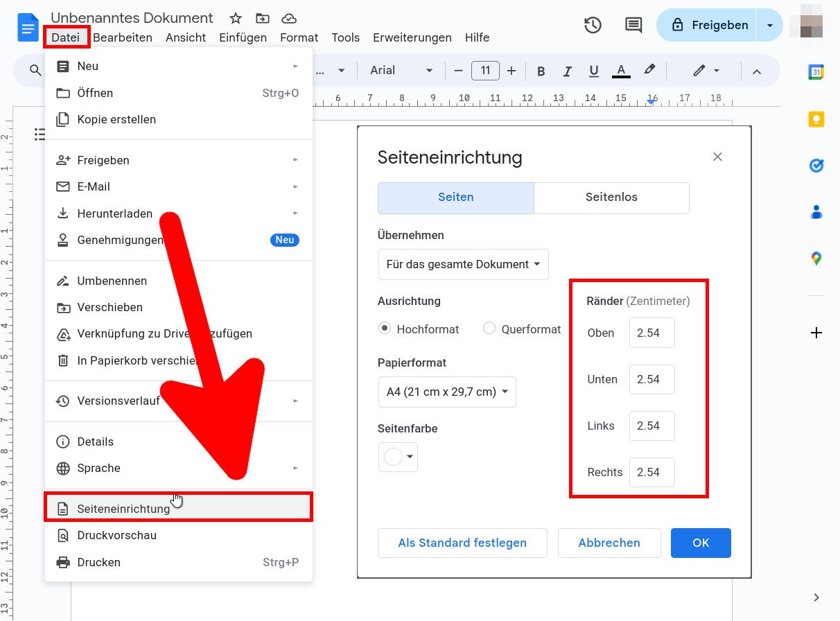Open the comments panel icon
Viewport: 840px width, 621px height.
pyautogui.click(x=633, y=24)
